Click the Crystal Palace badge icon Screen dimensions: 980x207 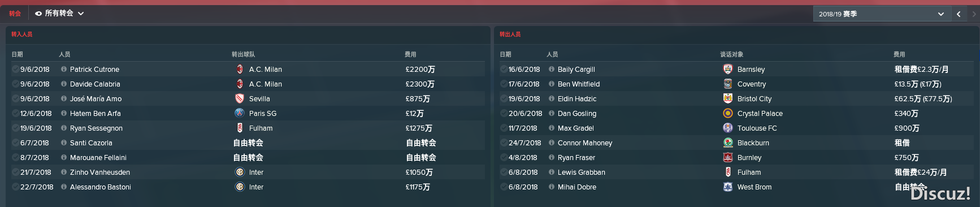coord(728,113)
